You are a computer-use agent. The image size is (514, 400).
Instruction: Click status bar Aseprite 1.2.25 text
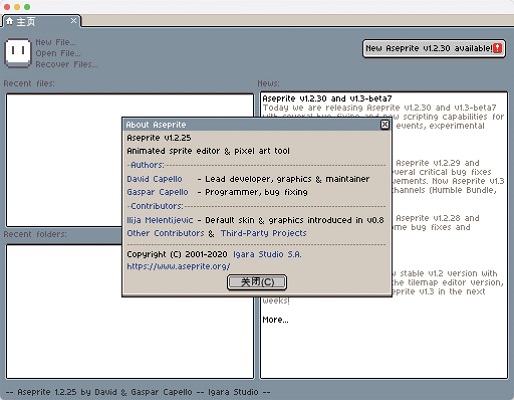click(138, 392)
